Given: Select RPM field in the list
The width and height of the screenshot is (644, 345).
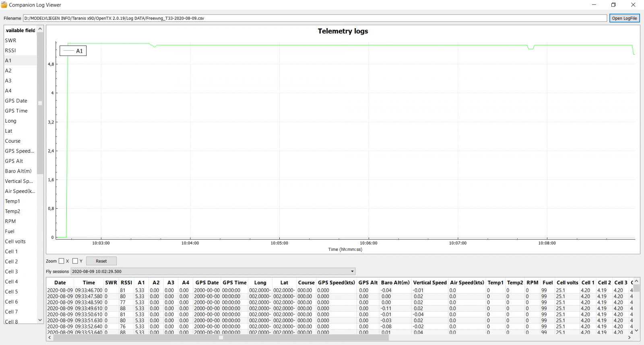Looking at the screenshot, I should [x=21, y=221].
